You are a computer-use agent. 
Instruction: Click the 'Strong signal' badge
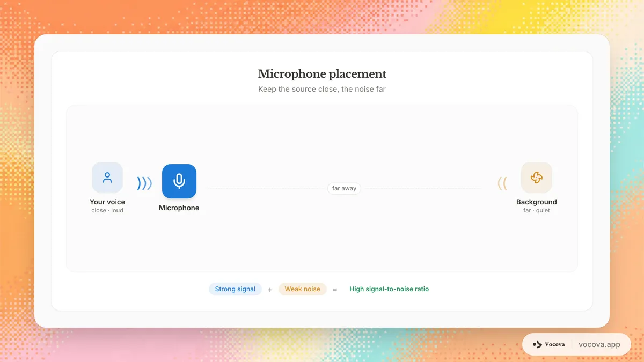(x=235, y=289)
